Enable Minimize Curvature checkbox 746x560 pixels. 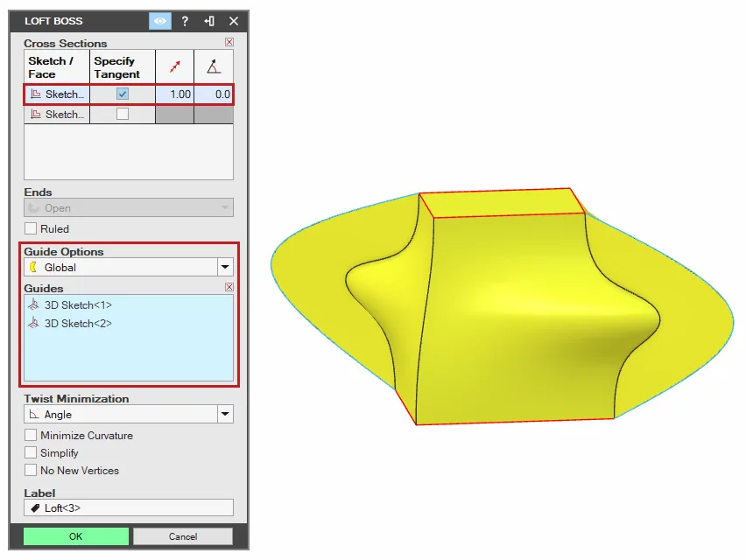click(x=31, y=435)
